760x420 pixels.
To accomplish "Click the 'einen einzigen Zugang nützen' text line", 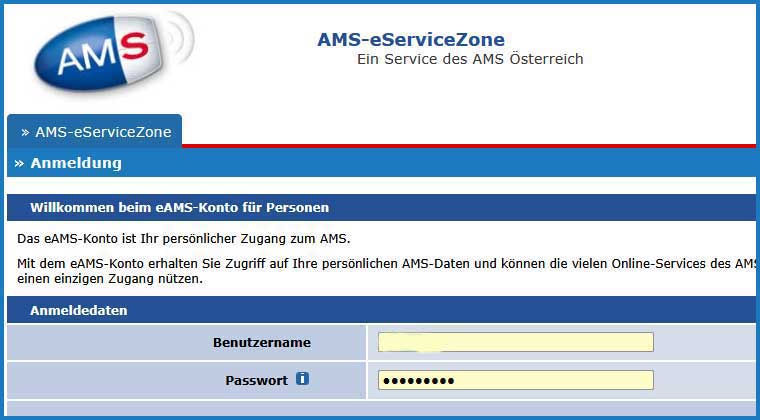I will [110, 279].
